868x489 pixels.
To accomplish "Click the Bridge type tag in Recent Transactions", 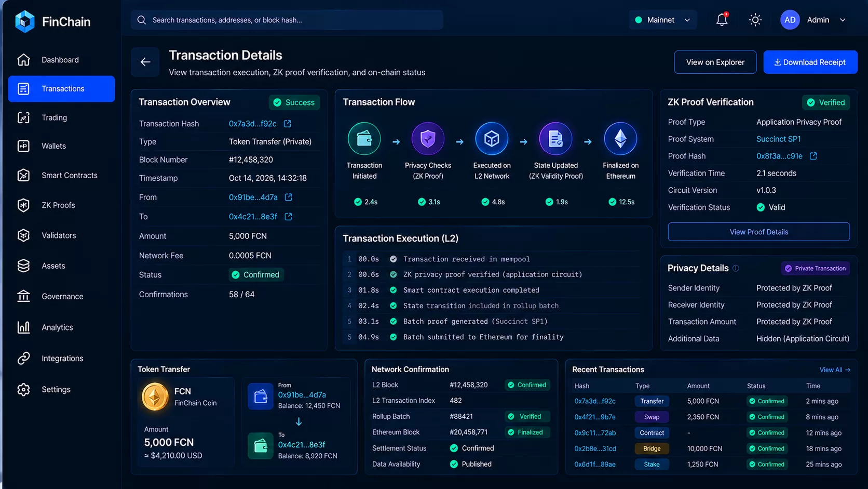I will 652,448.
